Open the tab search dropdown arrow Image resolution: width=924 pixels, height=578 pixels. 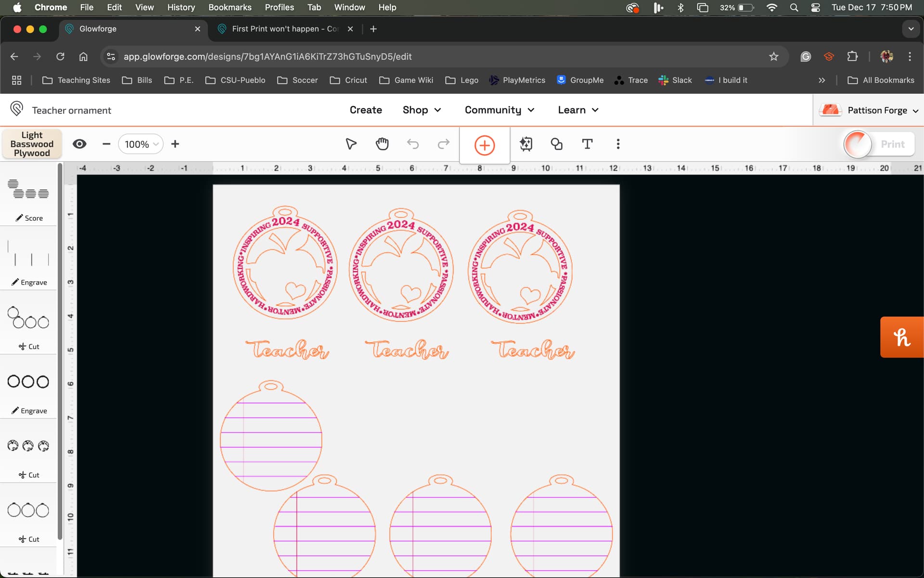[x=911, y=29]
